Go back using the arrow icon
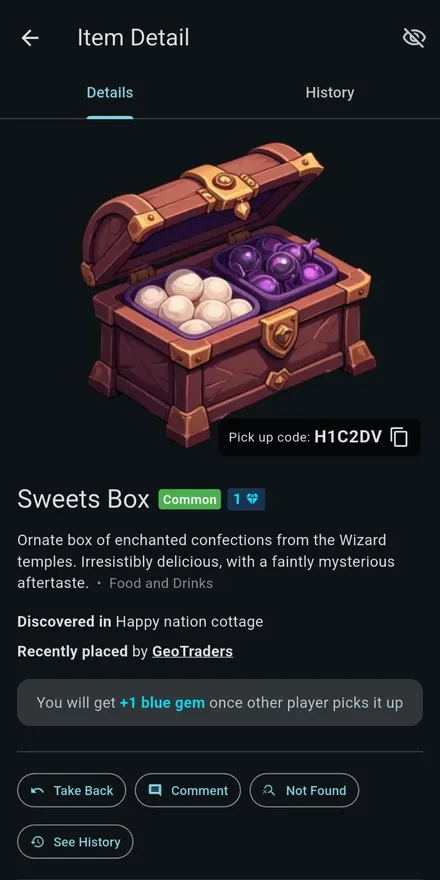The width and height of the screenshot is (440, 880). click(x=30, y=38)
